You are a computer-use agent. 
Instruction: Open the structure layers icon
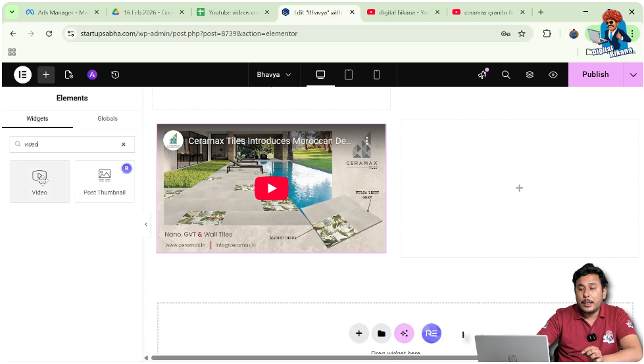[530, 75]
